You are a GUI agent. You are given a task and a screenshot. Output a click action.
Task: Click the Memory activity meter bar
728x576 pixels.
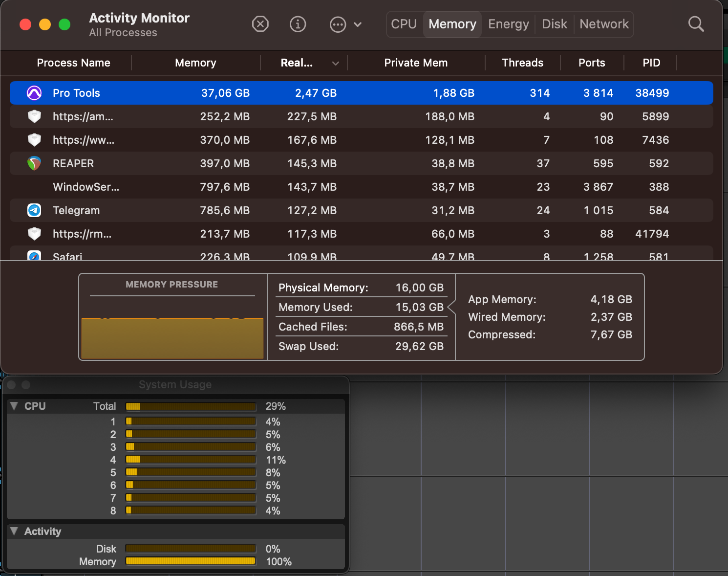pos(191,561)
